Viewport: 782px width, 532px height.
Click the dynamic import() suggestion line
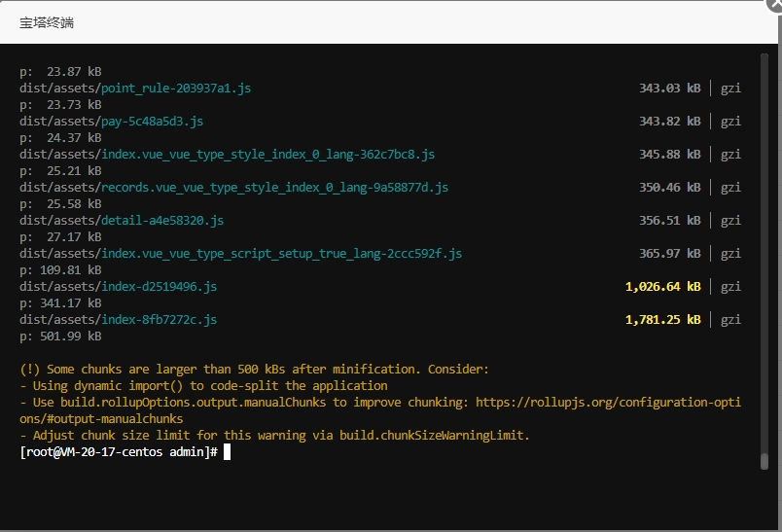click(x=203, y=386)
